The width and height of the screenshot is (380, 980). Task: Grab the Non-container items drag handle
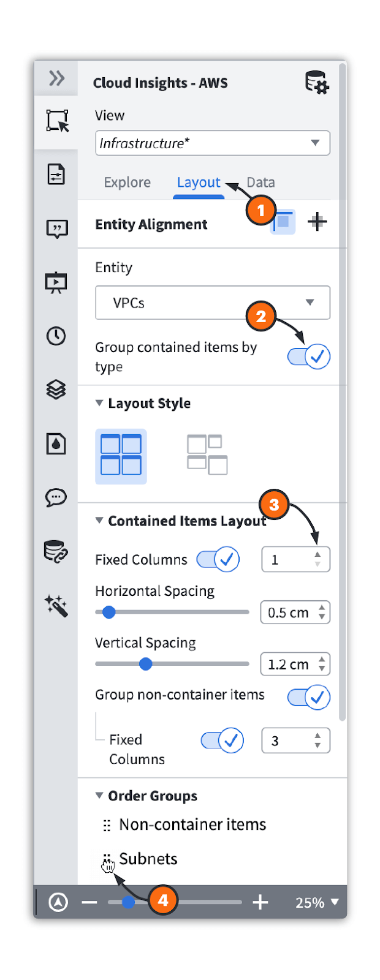107,825
